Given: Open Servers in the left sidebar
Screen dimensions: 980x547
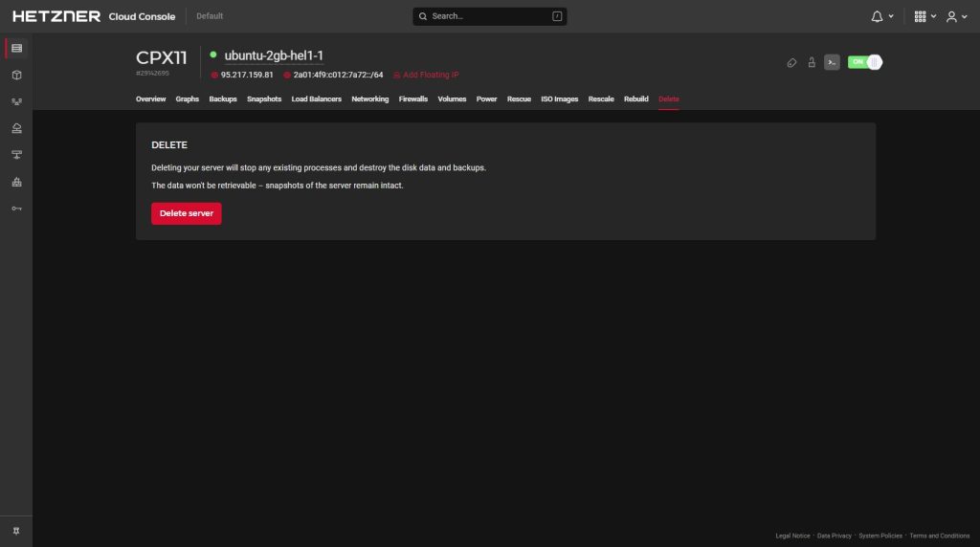Looking at the screenshot, I should point(16,48).
